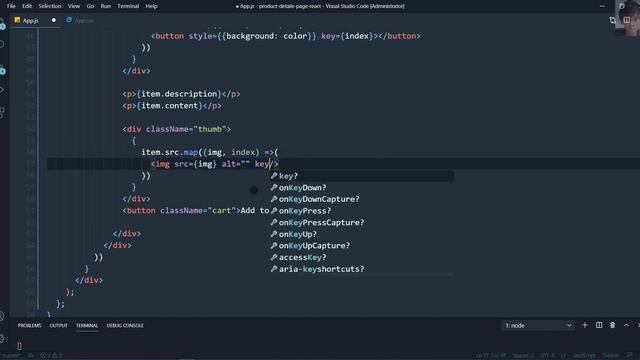Viewport: 640px width, 360px height.
Task: Click the wrench icon beside 'aria-keyshortcuts?'
Action: [274, 269]
